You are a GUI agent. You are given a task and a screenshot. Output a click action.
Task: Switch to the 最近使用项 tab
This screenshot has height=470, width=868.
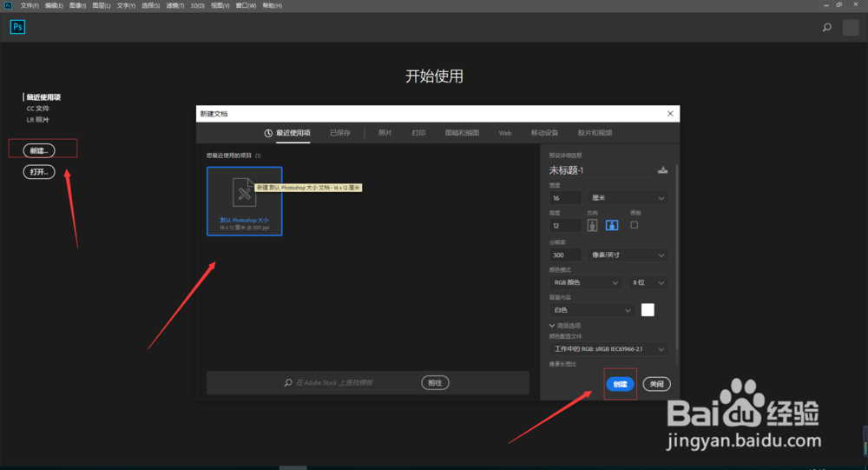[x=287, y=133]
